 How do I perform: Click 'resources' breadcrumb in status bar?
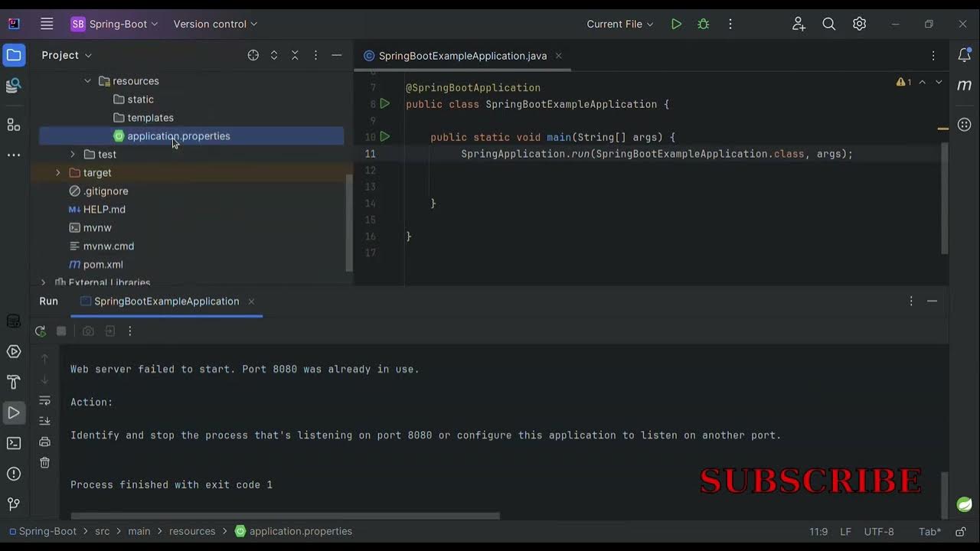192,531
